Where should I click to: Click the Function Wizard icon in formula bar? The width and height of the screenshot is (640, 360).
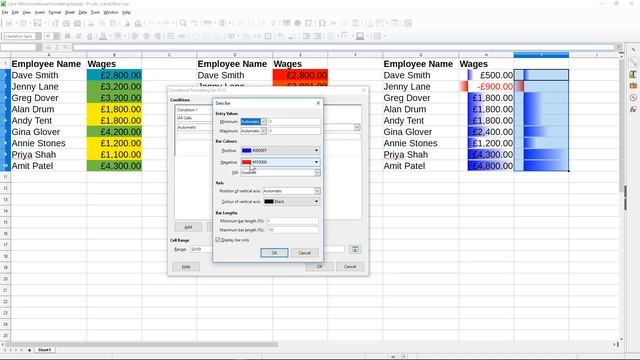pos(49,47)
